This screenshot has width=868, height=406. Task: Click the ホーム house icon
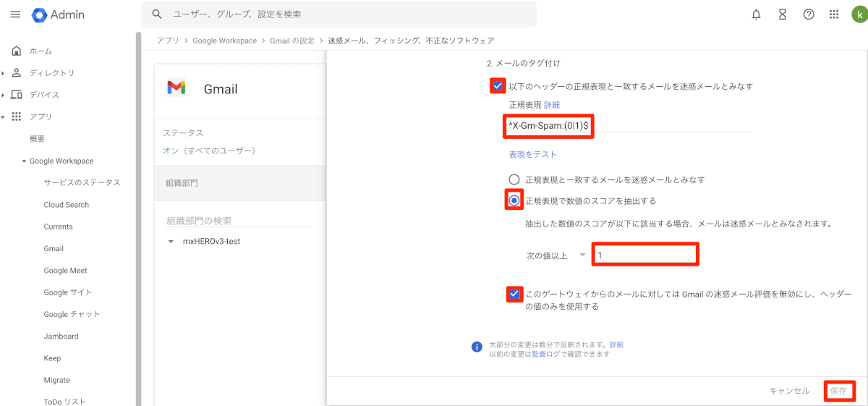click(17, 51)
